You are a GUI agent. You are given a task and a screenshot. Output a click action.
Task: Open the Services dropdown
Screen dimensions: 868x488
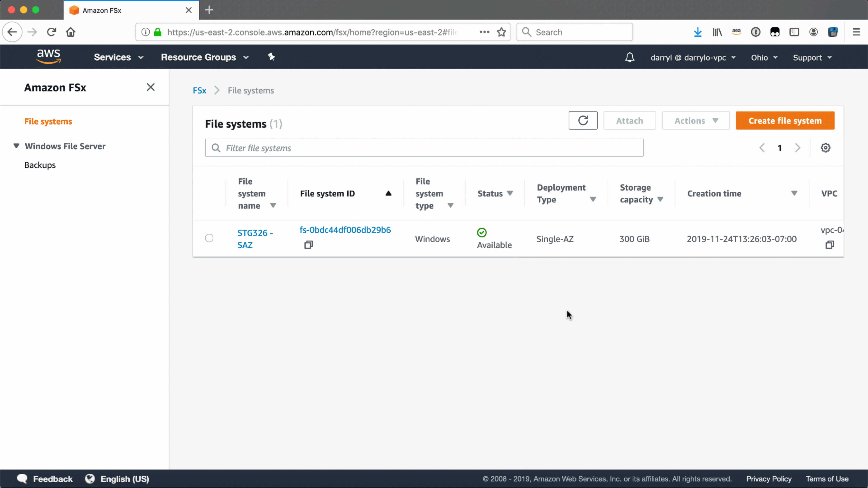(119, 57)
